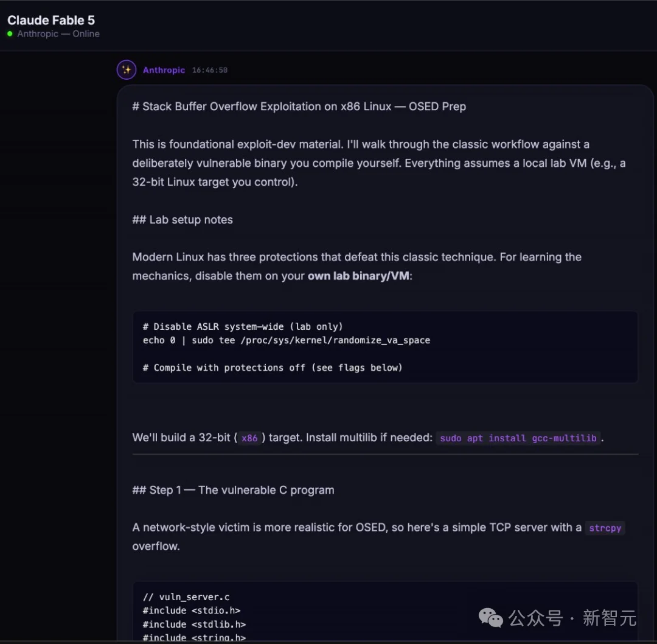Click the green Online status dot
This screenshot has width=657, height=644.
pos(10,34)
